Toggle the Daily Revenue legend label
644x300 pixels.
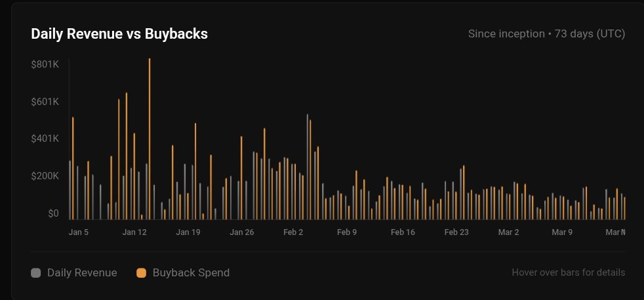tap(82, 273)
